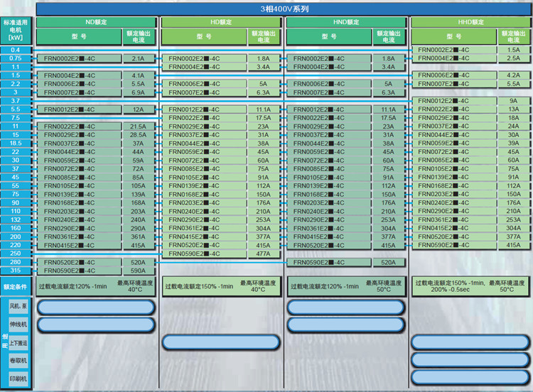
Task: Click FRN0022E2■-4C model in HD column
Action: pos(204,118)
